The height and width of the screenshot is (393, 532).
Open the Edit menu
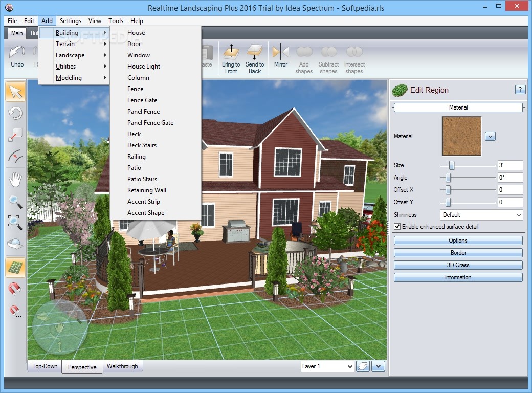[x=29, y=20]
